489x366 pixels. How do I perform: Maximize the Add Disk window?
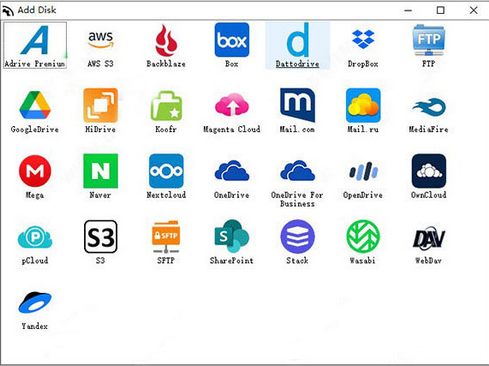pyautogui.click(x=441, y=10)
